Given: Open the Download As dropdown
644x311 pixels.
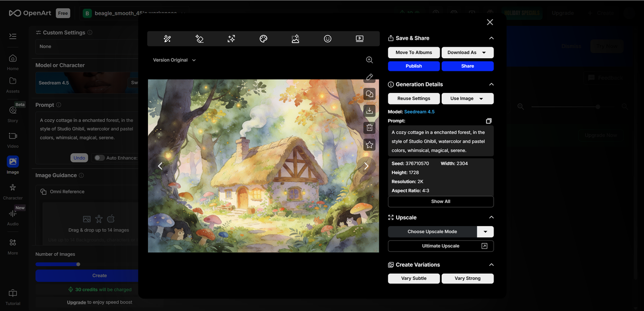Looking at the screenshot, I should 467,53.
